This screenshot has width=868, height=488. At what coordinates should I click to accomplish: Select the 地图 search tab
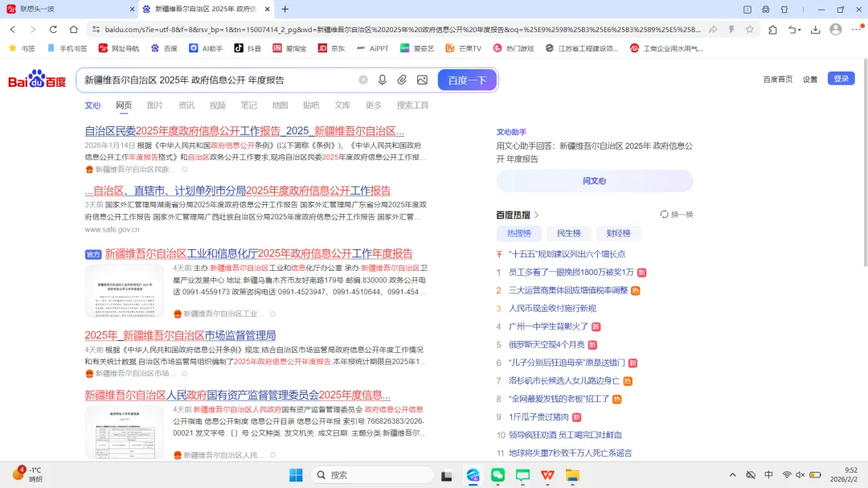coord(280,105)
